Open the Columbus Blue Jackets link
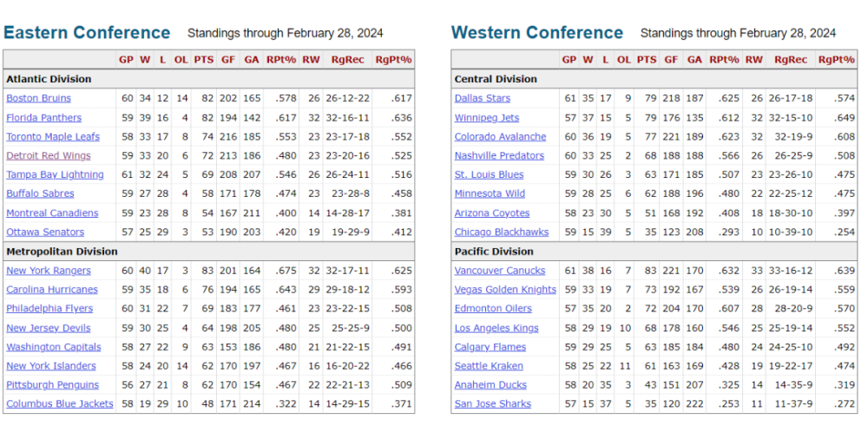 [x=59, y=404]
